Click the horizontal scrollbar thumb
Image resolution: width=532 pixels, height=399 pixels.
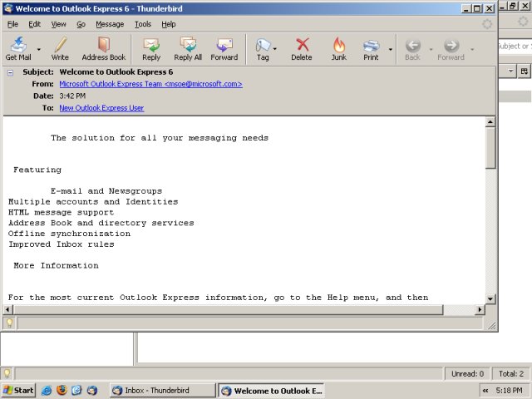tap(229, 309)
